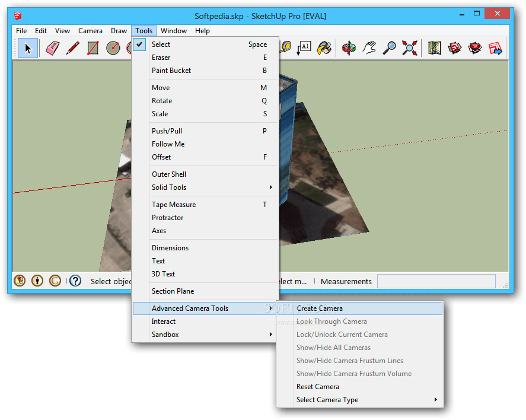Open the Add Location map icon
This screenshot has width=526, height=420.
click(x=435, y=48)
